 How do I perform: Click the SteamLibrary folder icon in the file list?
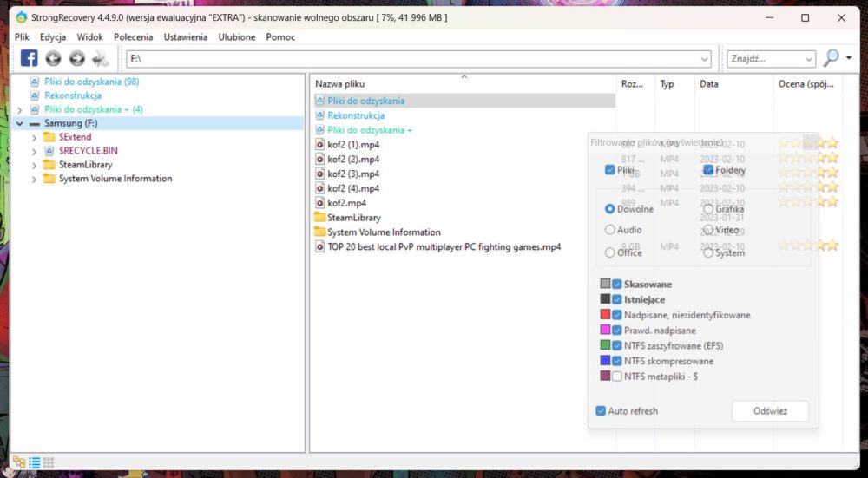point(320,217)
